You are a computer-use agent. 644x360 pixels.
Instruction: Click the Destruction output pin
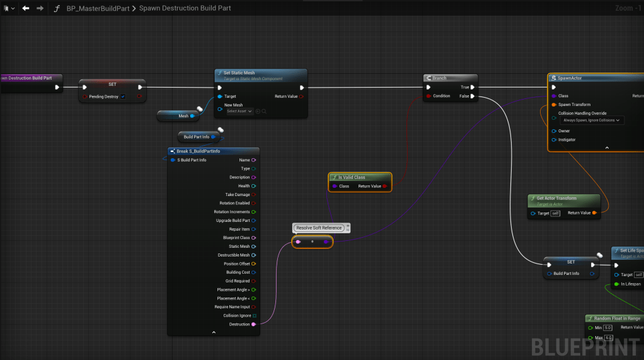click(x=253, y=324)
